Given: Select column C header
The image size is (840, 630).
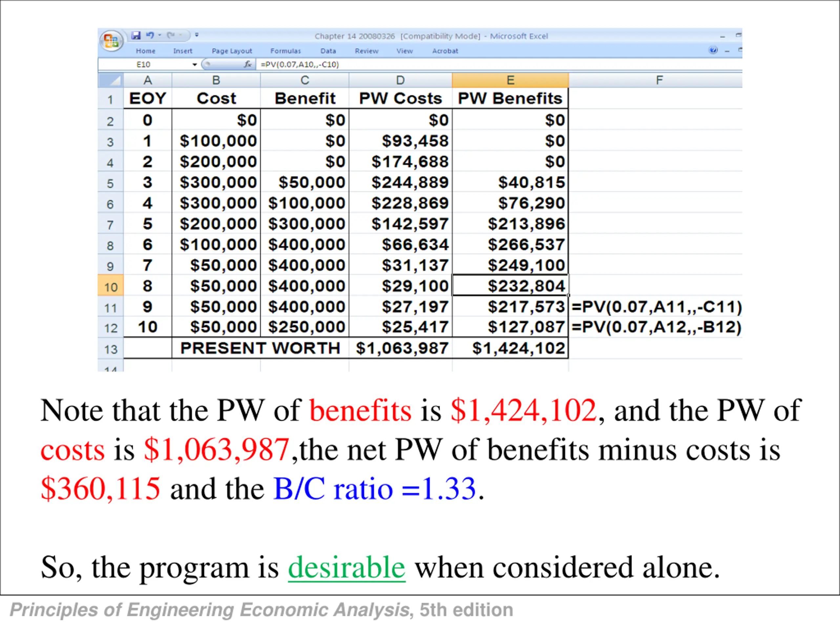Looking at the screenshot, I should [304, 80].
